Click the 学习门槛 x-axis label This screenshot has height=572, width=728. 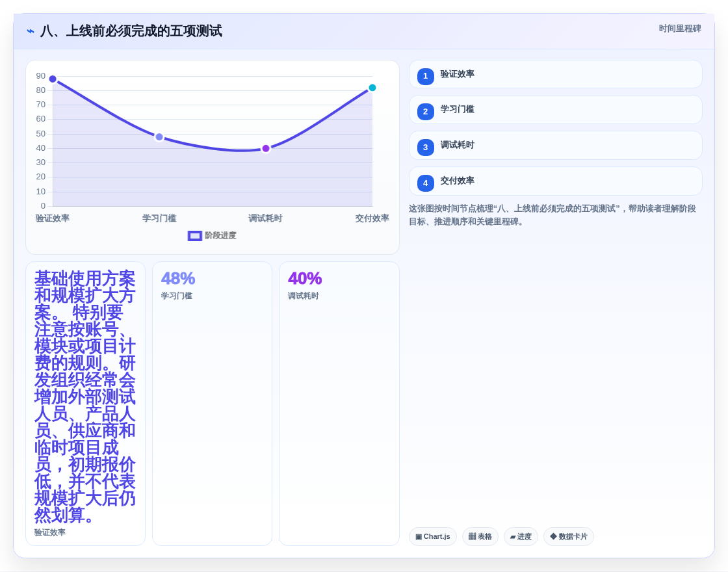[x=159, y=218]
